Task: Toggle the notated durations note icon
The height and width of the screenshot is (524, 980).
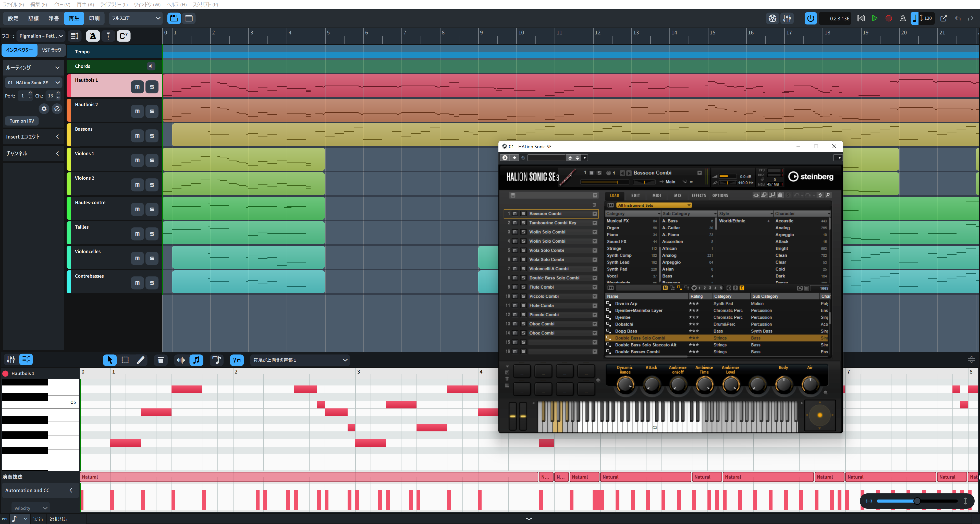Action: 196,360
